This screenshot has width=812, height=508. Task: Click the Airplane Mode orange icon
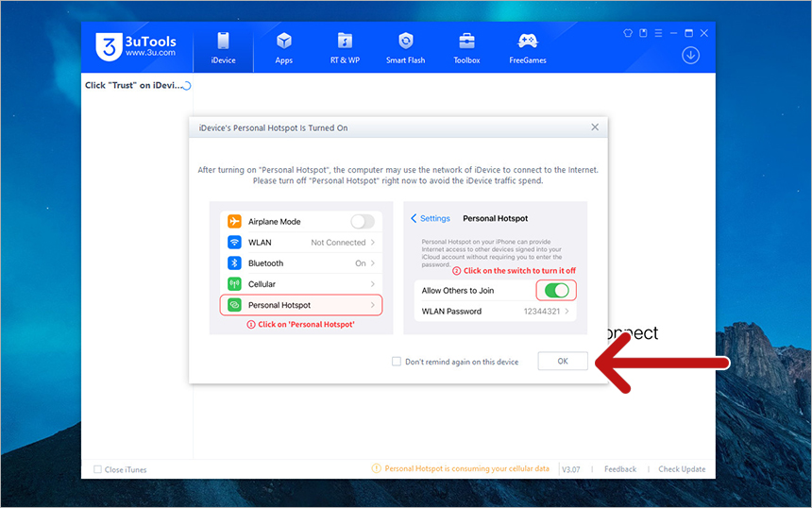[x=234, y=221]
